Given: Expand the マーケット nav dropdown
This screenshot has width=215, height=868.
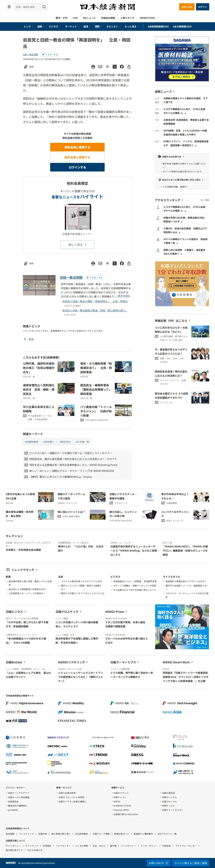Looking at the screenshot, I should [x=72, y=26].
